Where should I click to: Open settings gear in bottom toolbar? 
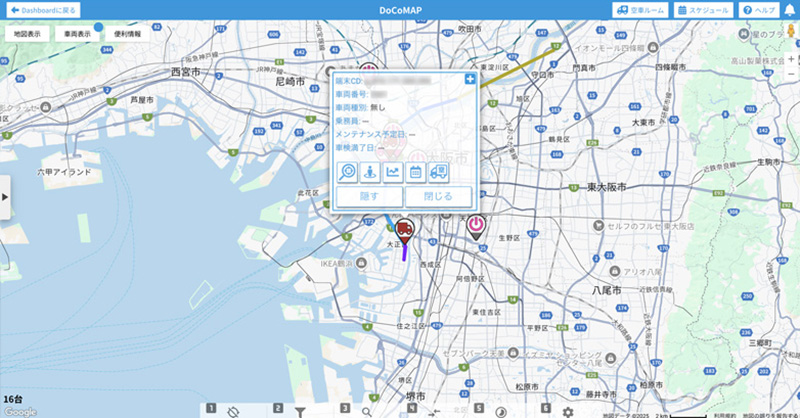(x=568, y=411)
